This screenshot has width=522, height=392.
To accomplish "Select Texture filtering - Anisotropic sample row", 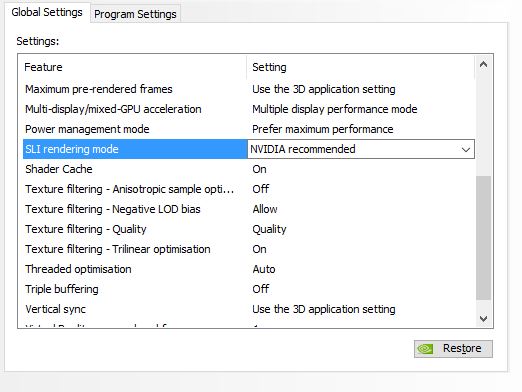I will click(249, 189).
